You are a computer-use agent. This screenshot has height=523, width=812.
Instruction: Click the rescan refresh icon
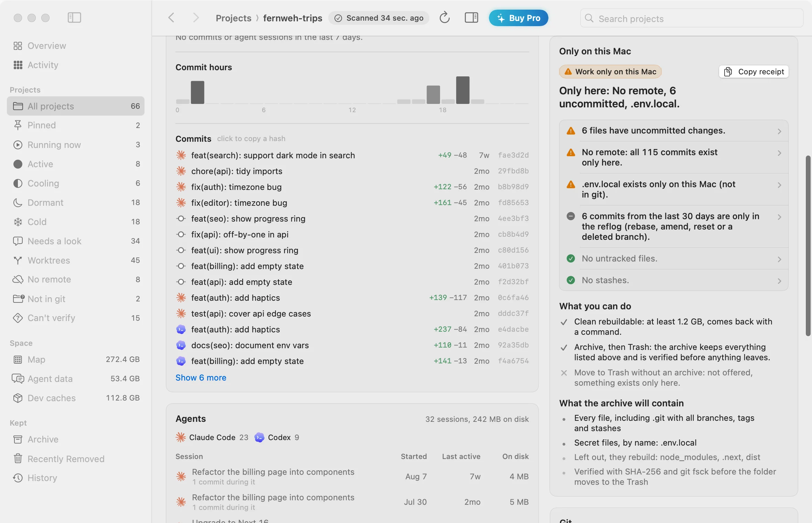(445, 18)
